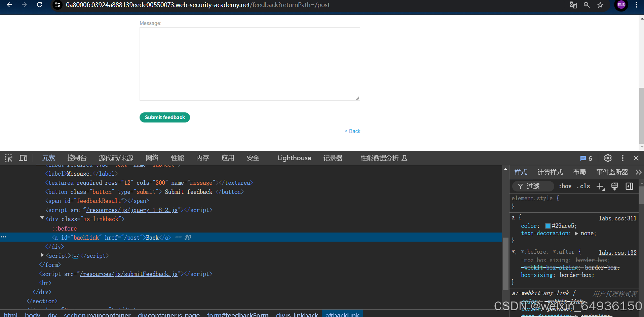The width and height of the screenshot is (644, 317).
Task: Select the 布局 Layout tab
Action: (x=579, y=172)
